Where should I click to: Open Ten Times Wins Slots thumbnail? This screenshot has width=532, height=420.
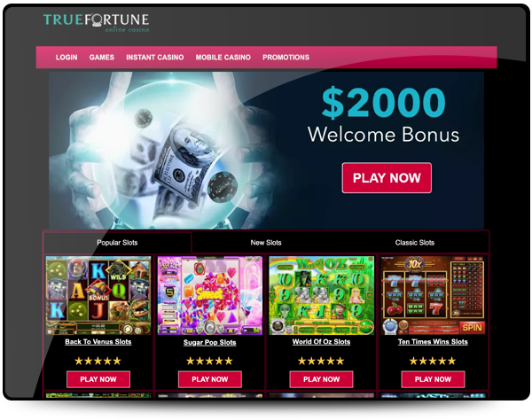pyautogui.click(x=433, y=296)
